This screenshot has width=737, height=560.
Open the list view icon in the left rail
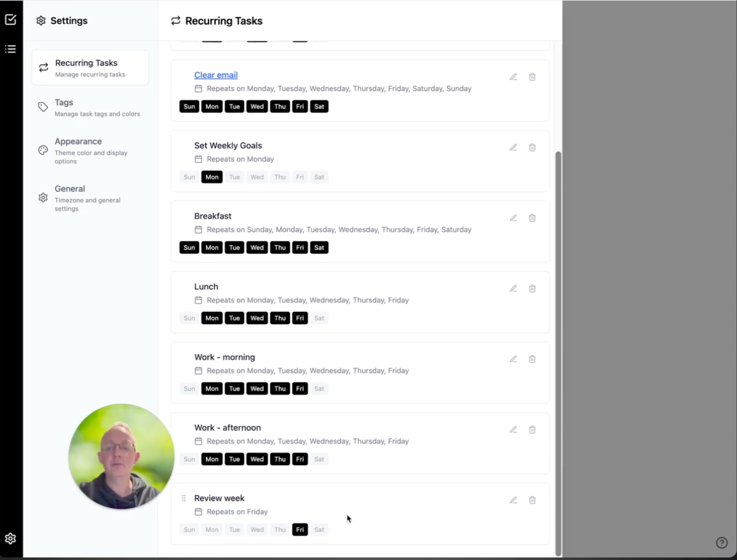11,49
